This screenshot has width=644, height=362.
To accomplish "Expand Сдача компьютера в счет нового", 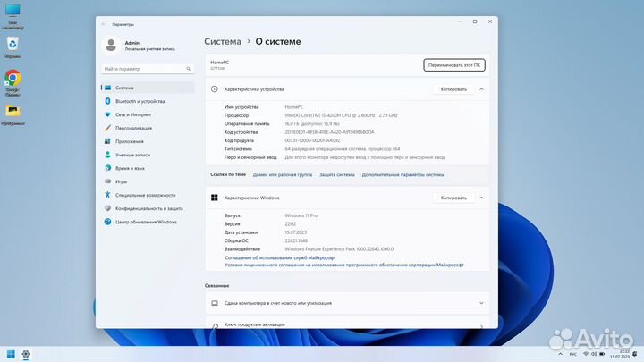I will pos(482,304).
